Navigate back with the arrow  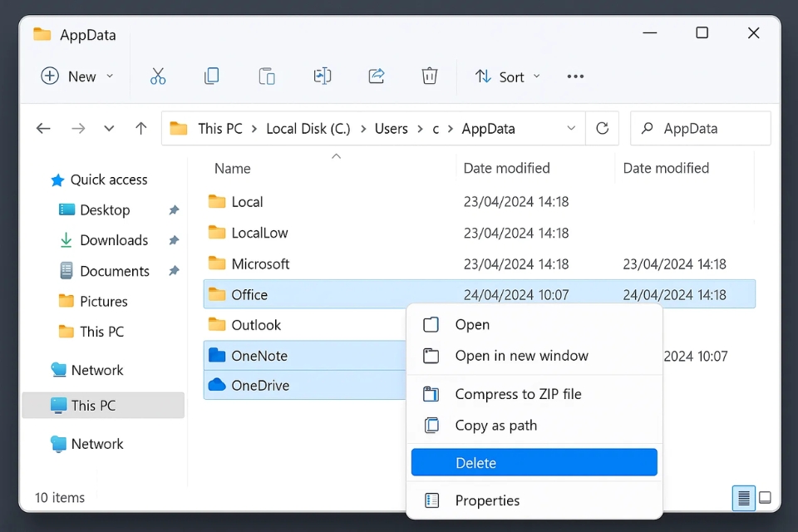43,128
